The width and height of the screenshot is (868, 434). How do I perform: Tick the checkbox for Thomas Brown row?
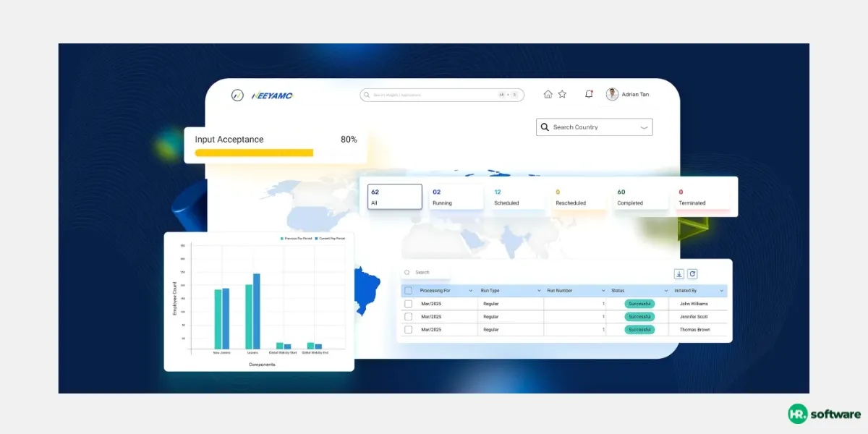click(408, 330)
